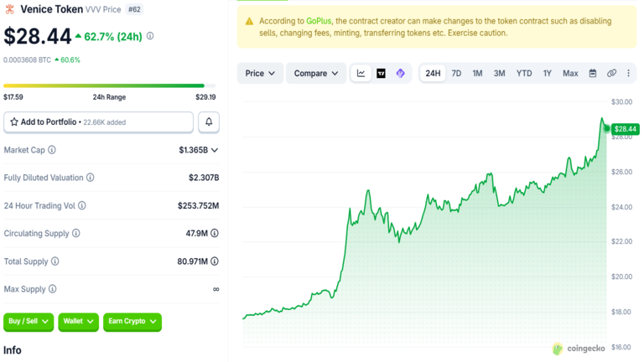Select the 1Y time range tab

coord(547,73)
